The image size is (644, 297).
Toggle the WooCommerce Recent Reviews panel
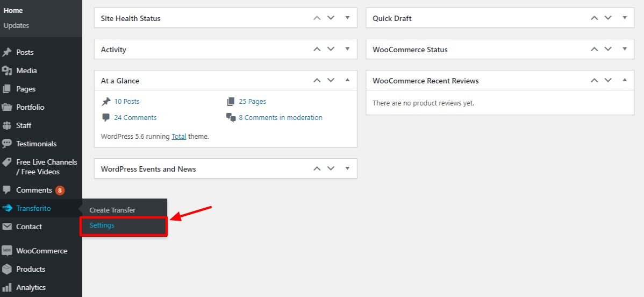[625, 80]
